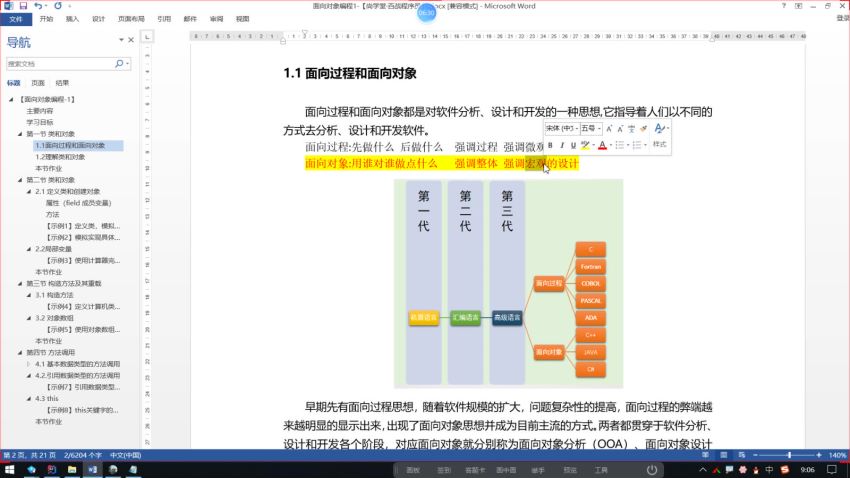Viewport: 850px width, 478px height.
Task: Collapse the 第三节 构造方法及其重载 node
Action: click(20, 283)
